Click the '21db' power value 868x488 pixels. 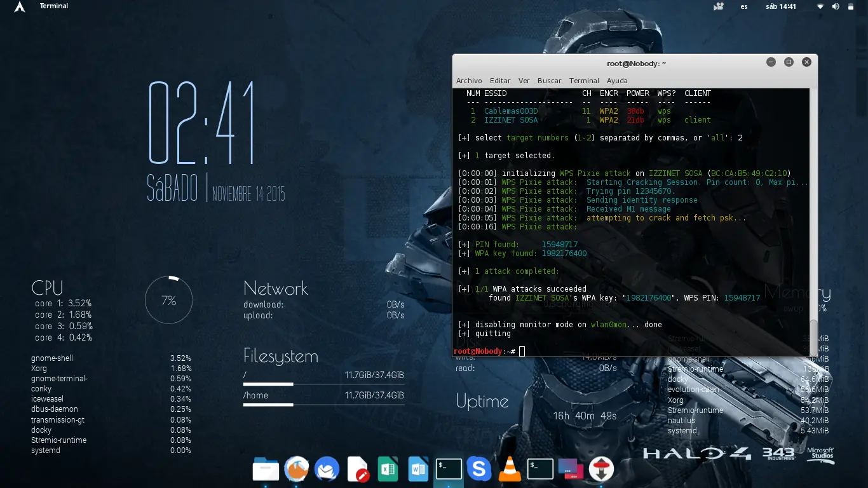635,120
